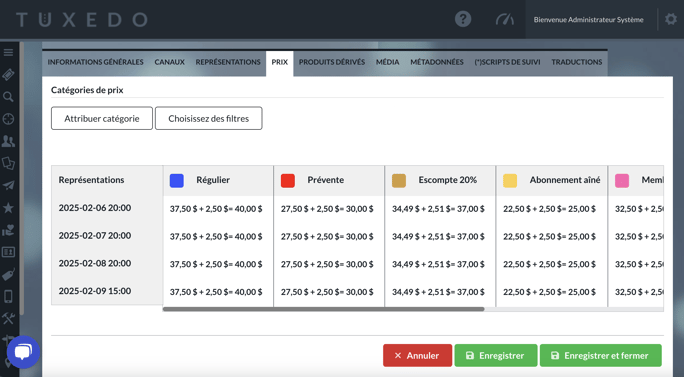Click Régulier price cell for 2025-02-09
The image size is (684, 377).
point(216,292)
